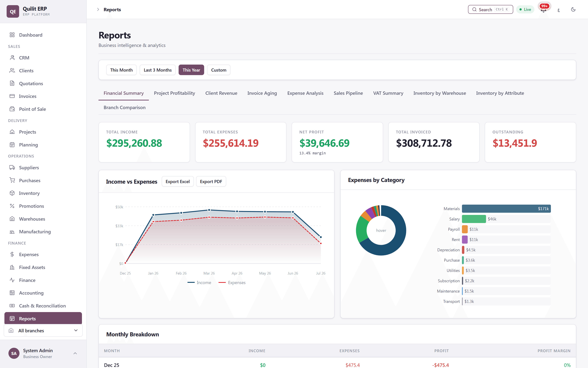
Task: Switch to Sales Pipeline tab
Action: pos(348,93)
